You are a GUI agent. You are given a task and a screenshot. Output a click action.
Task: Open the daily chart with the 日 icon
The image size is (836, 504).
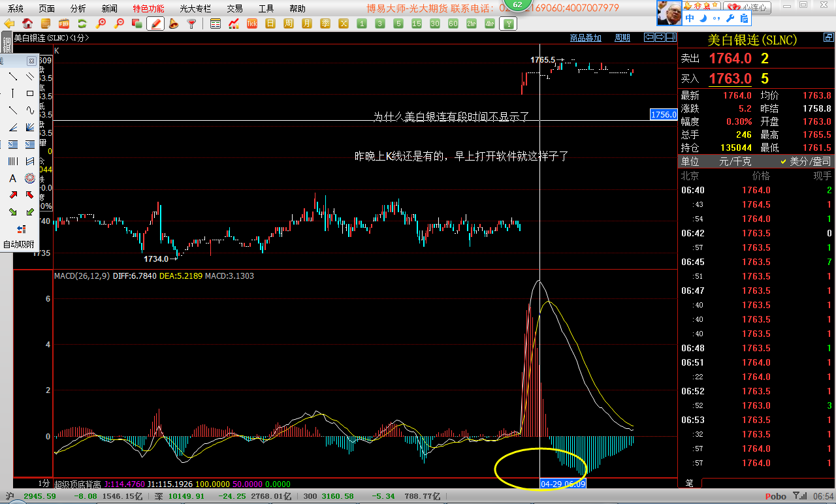pyautogui.click(x=270, y=24)
